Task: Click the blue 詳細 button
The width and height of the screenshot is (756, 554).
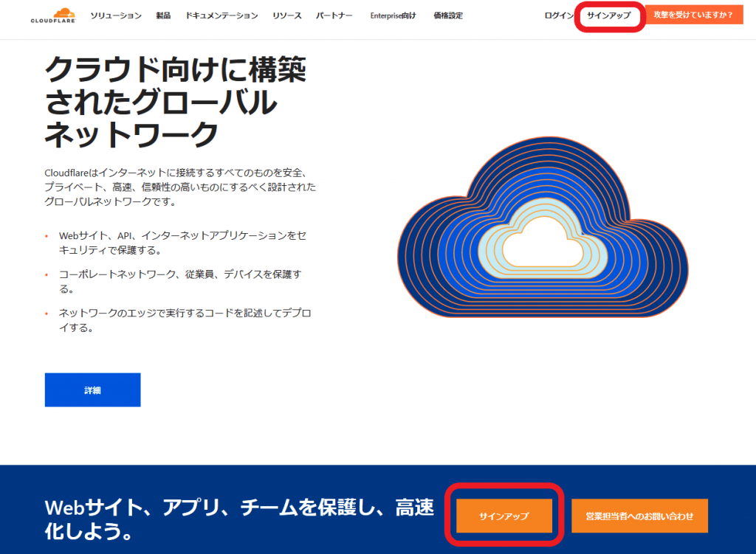Action: [x=92, y=389]
